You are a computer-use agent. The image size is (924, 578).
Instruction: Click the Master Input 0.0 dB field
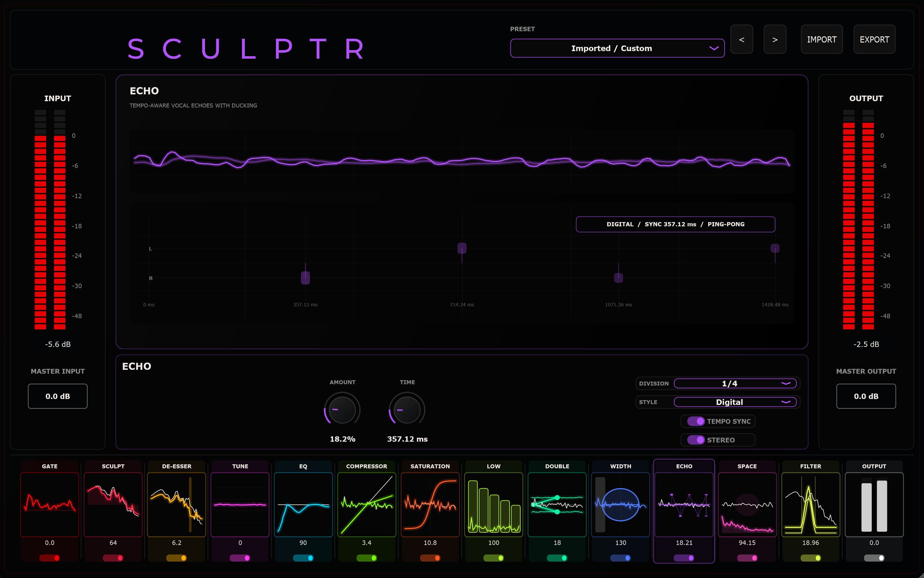(x=58, y=396)
